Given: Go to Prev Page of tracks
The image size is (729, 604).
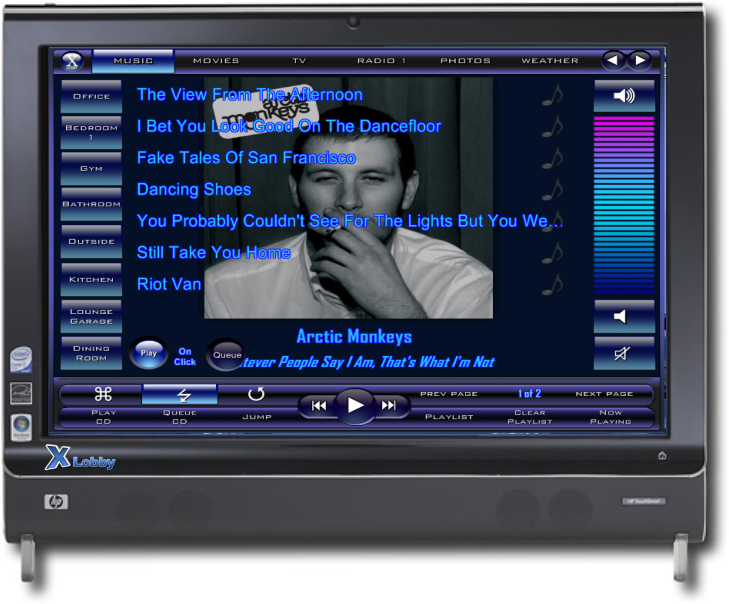Looking at the screenshot, I should (449, 394).
